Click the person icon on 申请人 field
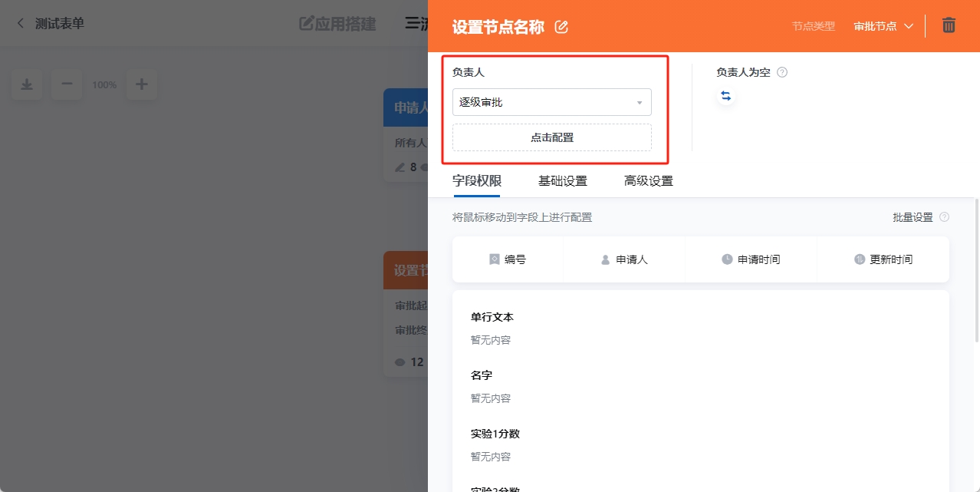The image size is (980, 492). click(x=605, y=259)
